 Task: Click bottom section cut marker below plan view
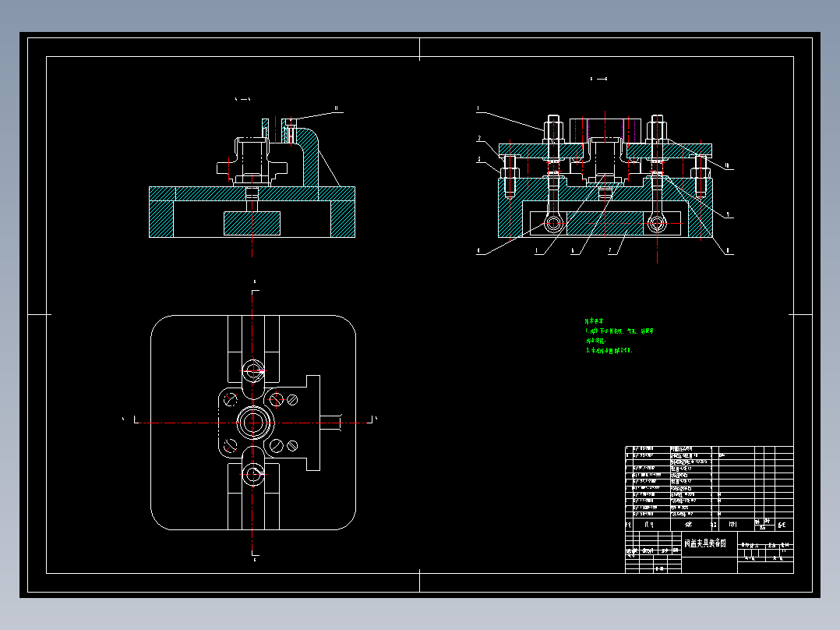[255, 556]
